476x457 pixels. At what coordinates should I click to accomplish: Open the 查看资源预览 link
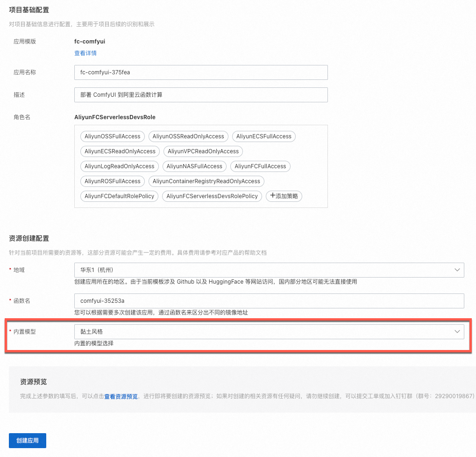tap(121, 396)
